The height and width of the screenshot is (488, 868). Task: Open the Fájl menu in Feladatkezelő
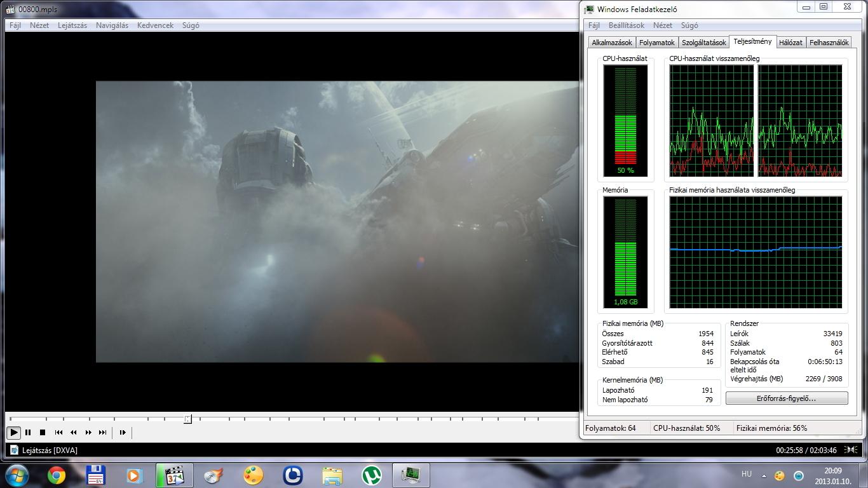click(x=594, y=25)
